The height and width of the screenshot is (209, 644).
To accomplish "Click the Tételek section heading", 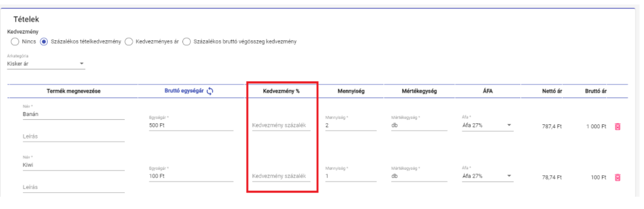I will click(26, 19).
